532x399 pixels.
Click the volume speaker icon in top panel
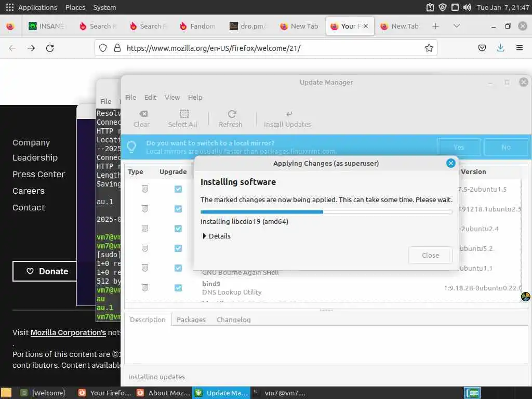click(x=467, y=7)
